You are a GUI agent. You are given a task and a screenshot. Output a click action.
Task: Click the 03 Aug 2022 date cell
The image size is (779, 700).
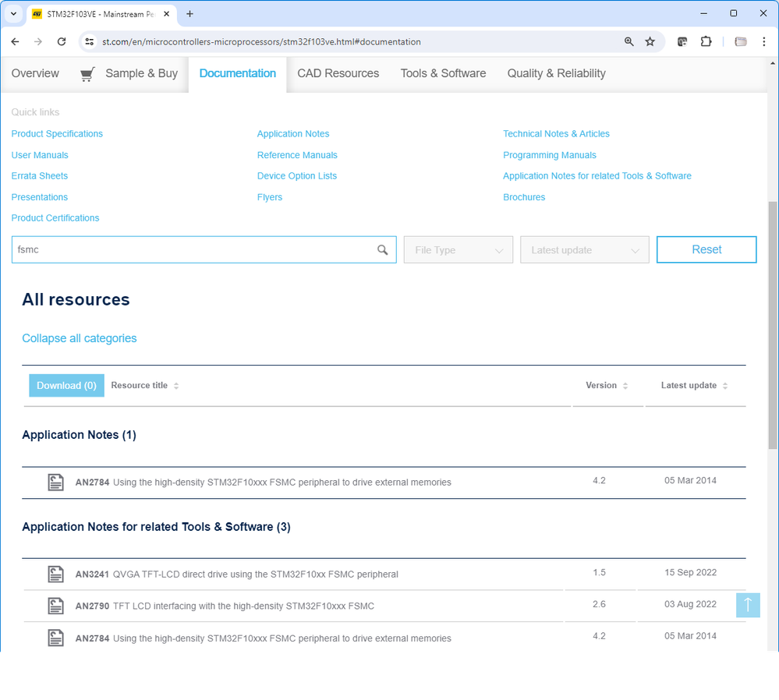point(691,604)
